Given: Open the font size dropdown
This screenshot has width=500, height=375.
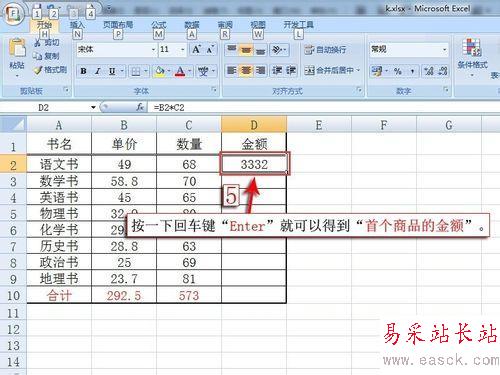Looking at the screenshot, I should tap(182, 50).
